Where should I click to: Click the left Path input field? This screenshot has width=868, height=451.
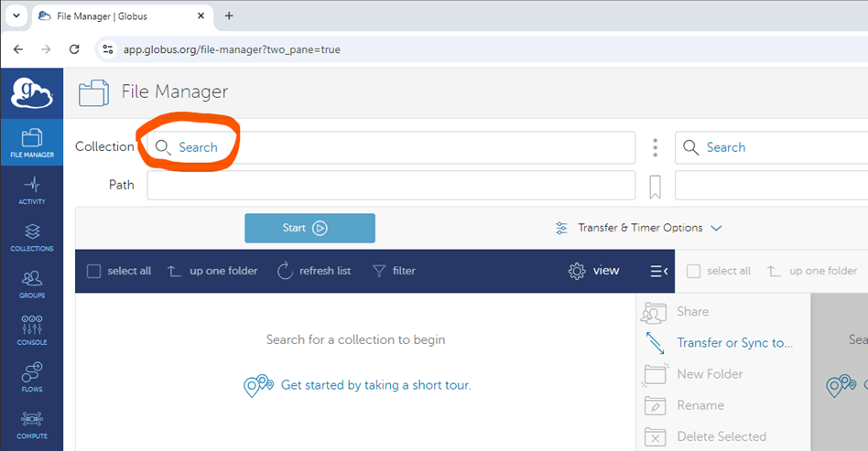[391, 185]
